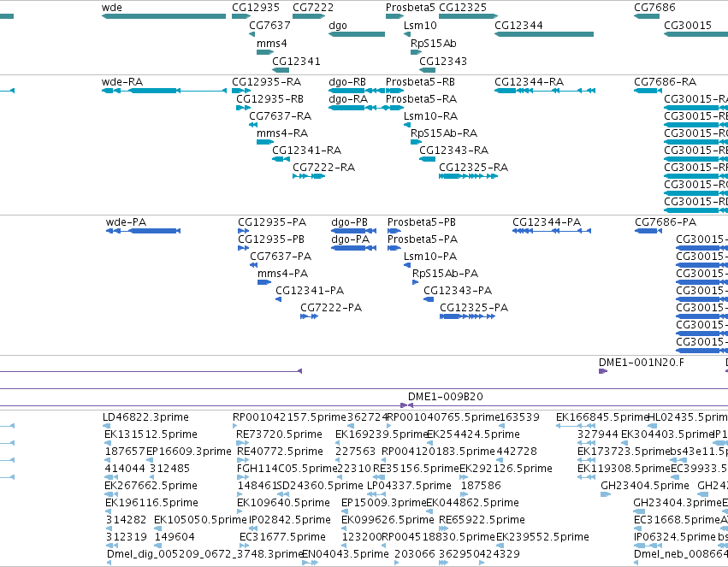
Task: Select the CG7686-RA transcript label
Action: click(666, 82)
